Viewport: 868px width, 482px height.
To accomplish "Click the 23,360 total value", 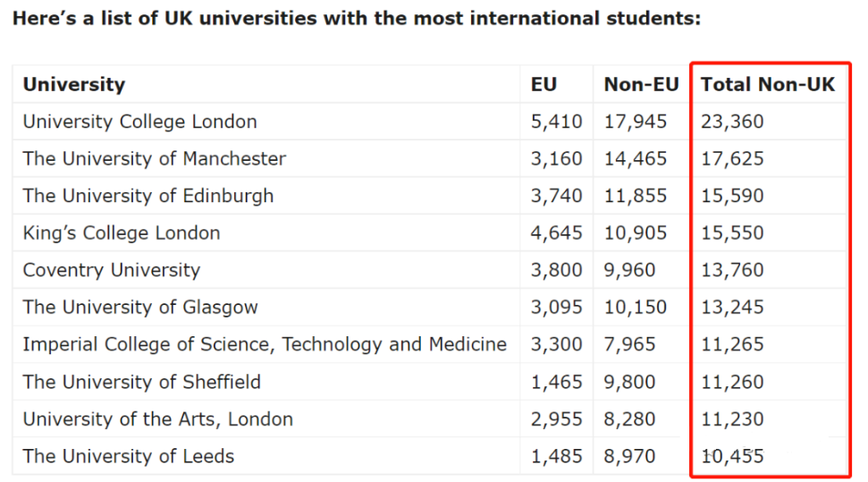I will (732, 122).
